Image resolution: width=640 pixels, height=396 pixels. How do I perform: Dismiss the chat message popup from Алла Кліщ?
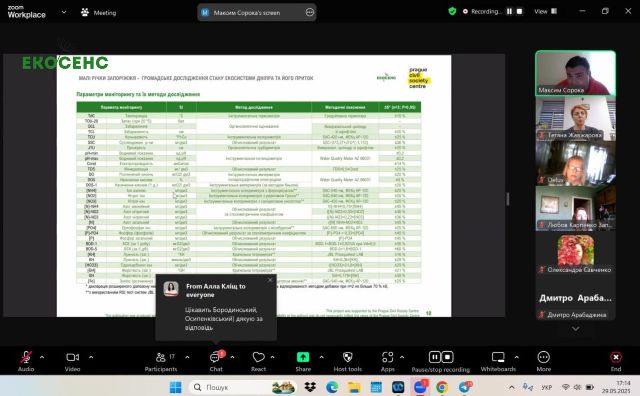click(x=270, y=280)
